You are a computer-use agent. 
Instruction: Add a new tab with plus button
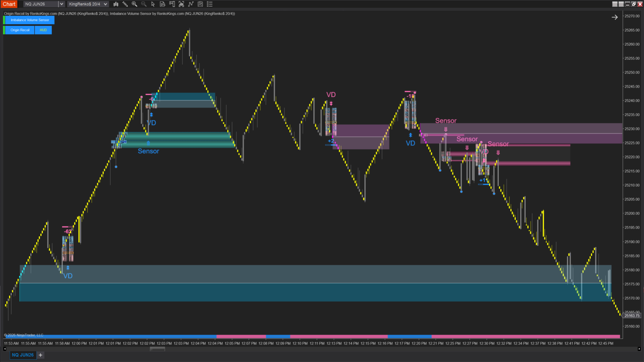(41, 355)
